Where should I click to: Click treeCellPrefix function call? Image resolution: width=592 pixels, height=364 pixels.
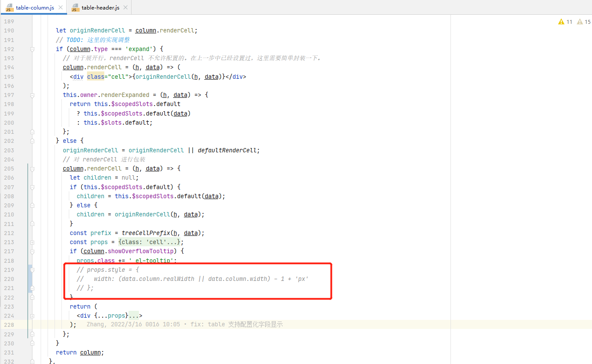coord(146,233)
